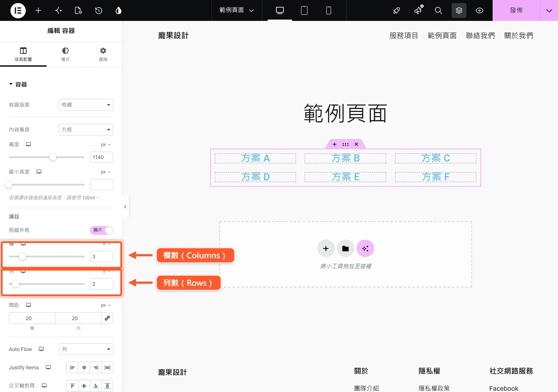Collapse the editor side panel
Viewport: 558px width, 392px height.
pos(125,207)
